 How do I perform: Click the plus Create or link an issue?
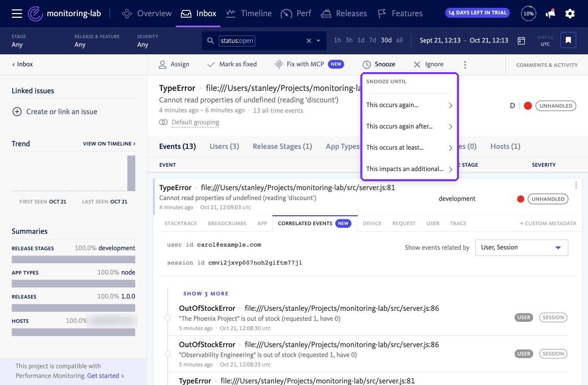click(x=54, y=111)
